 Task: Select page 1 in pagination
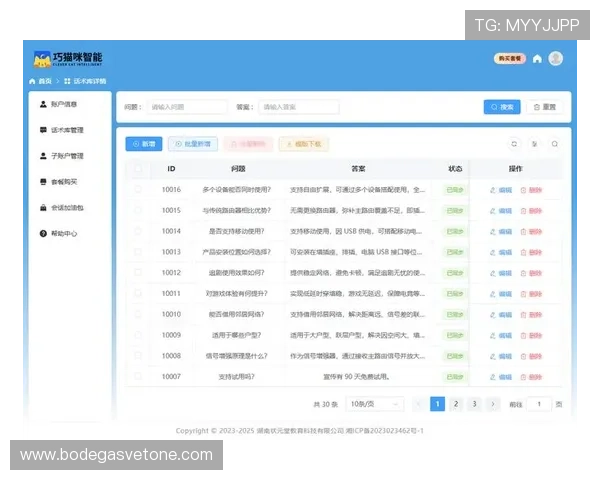(x=438, y=404)
